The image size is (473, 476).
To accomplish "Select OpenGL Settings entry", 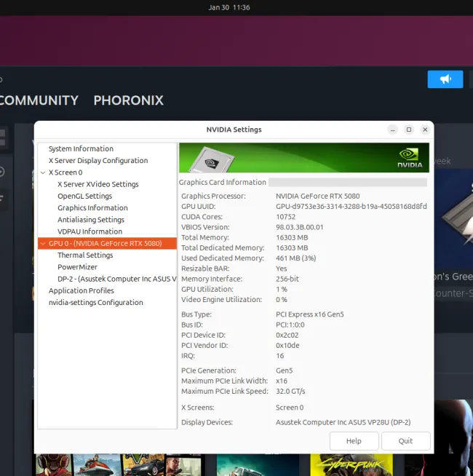I will click(x=84, y=196).
